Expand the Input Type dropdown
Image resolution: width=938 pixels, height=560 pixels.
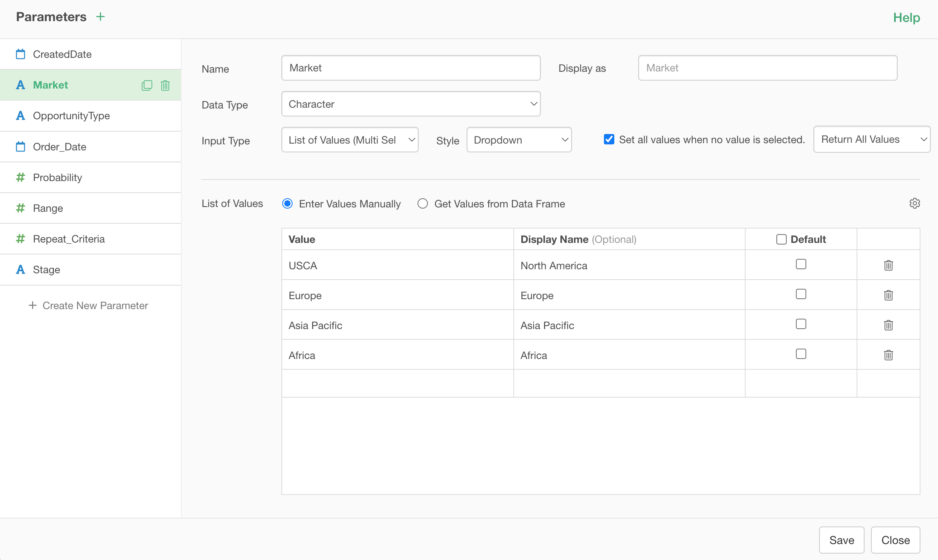point(350,140)
